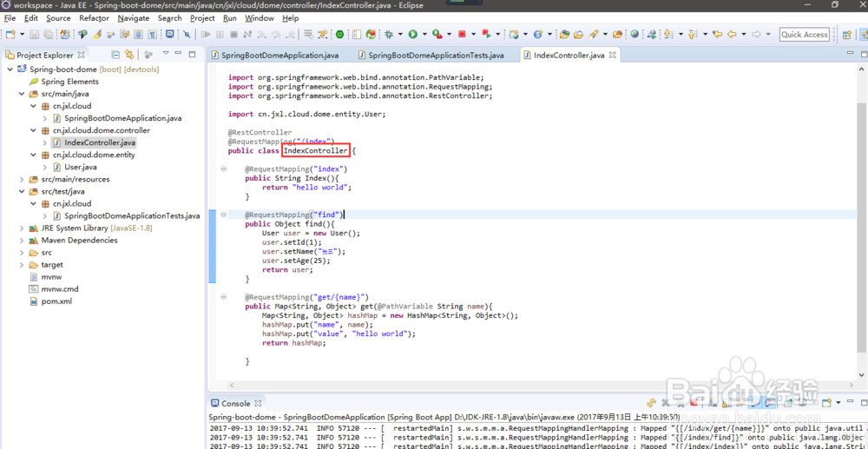Viewport: 868px width, 449px height.
Task: Click the New file toolbar icon
Action: [10, 35]
